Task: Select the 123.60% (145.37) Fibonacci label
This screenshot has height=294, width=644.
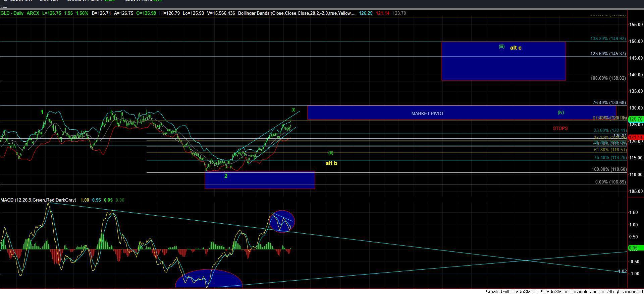Action: [x=608, y=54]
